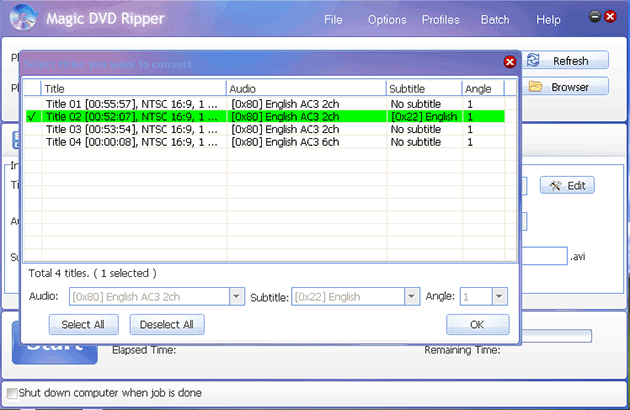Minimize the Magic DVD Ripper window
630x410 pixels.
[x=595, y=16]
